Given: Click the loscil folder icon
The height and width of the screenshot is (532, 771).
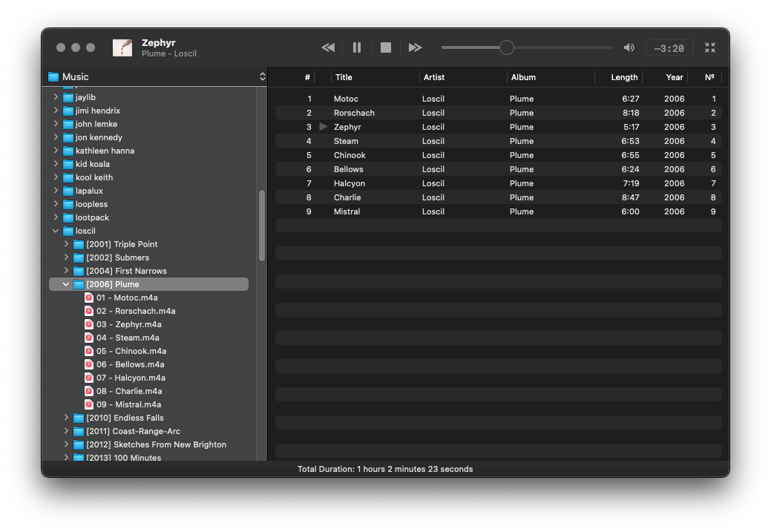Looking at the screenshot, I should click(68, 231).
